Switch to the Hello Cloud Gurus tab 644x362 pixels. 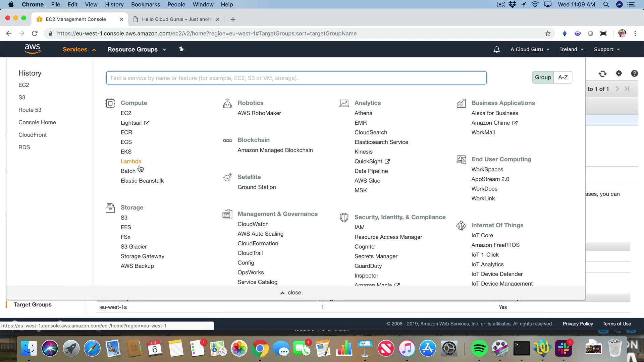coord(176,19)
